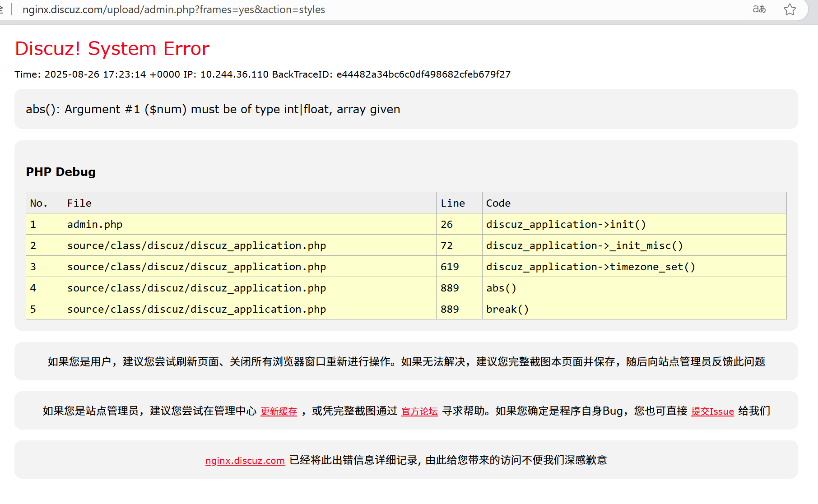Click line 889 cell in the abs() row

tap(459, 288)
